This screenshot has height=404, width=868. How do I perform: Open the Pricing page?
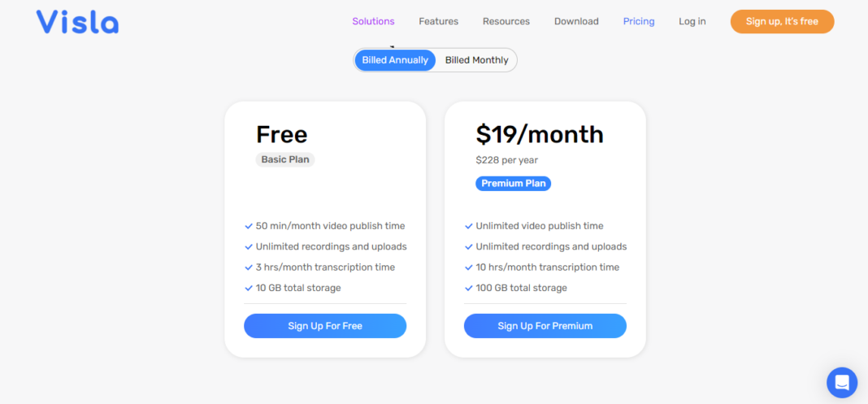pyautogui.click(x=639, y=21)
